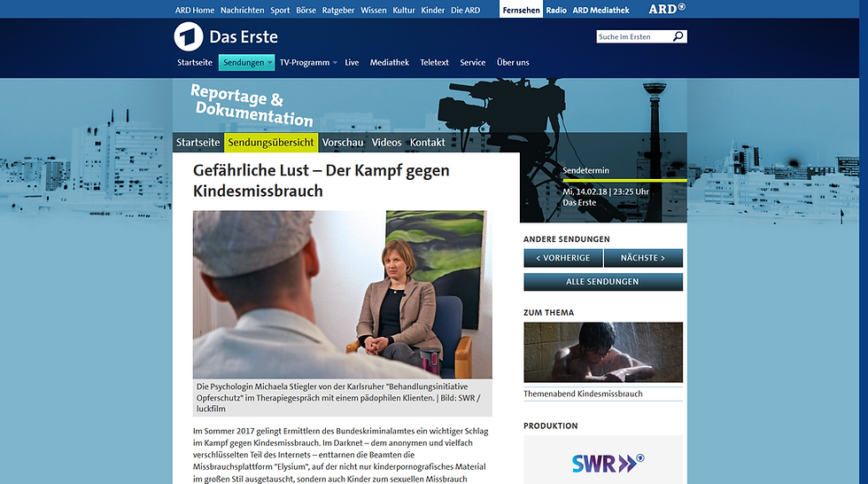The width and height of the screenshot is (868, 484).
Task: Open Startseite tab in Reportage section
Action: 198,143
